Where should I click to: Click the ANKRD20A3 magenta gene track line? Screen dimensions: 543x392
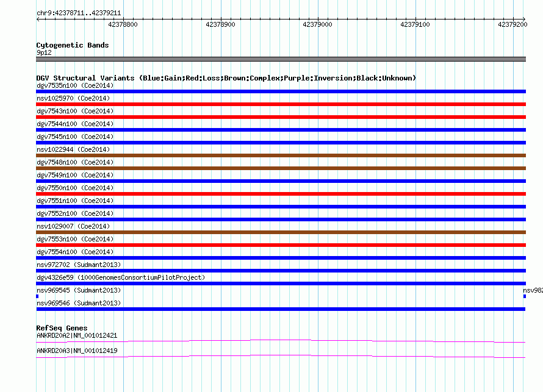281,357
